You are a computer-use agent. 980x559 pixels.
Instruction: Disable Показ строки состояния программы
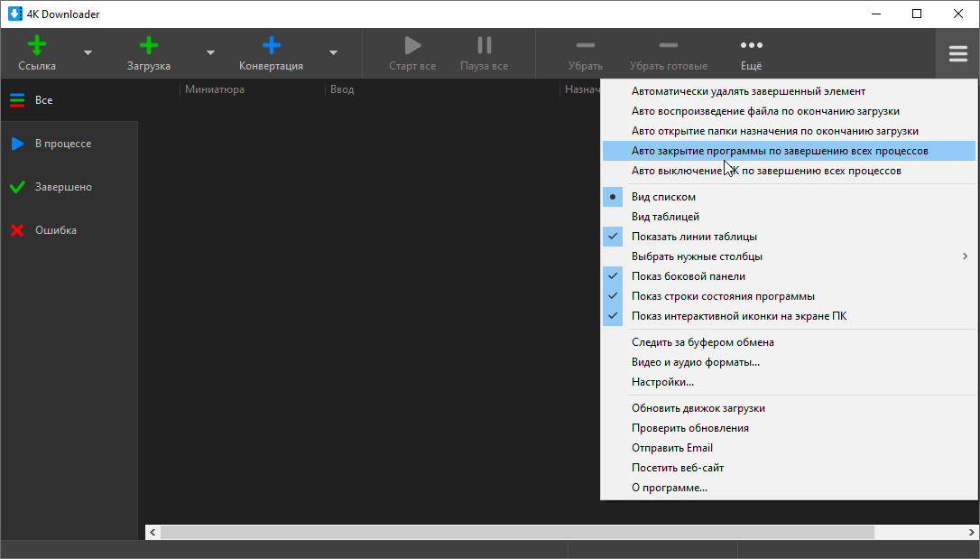[x=723, y=296]
